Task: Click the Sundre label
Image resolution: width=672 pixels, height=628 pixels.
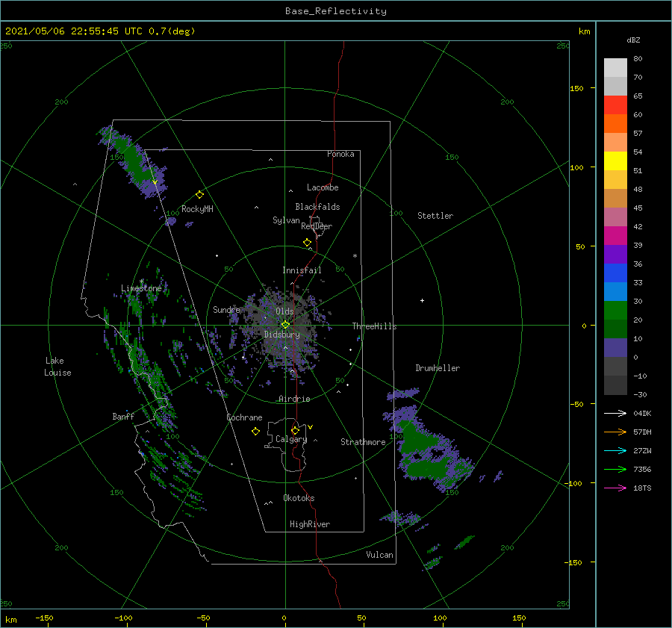Action: [x=226, y=309]
